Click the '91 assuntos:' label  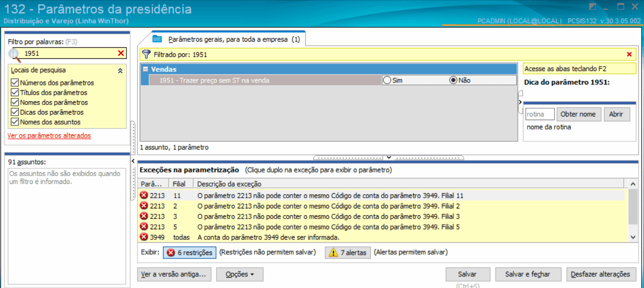point(27,162)
